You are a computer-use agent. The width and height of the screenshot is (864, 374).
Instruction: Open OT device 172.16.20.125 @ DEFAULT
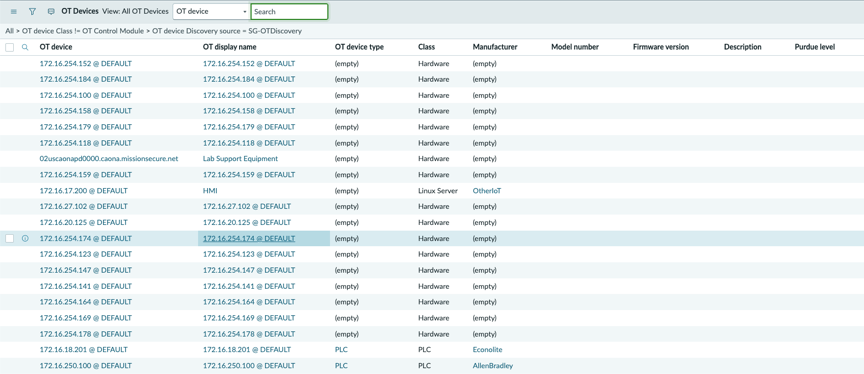point(83,223)
